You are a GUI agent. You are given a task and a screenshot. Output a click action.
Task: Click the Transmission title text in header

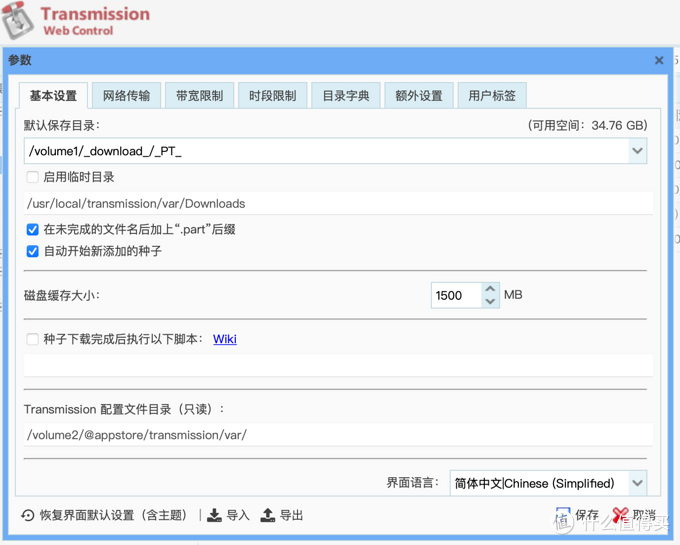point(95,14)
